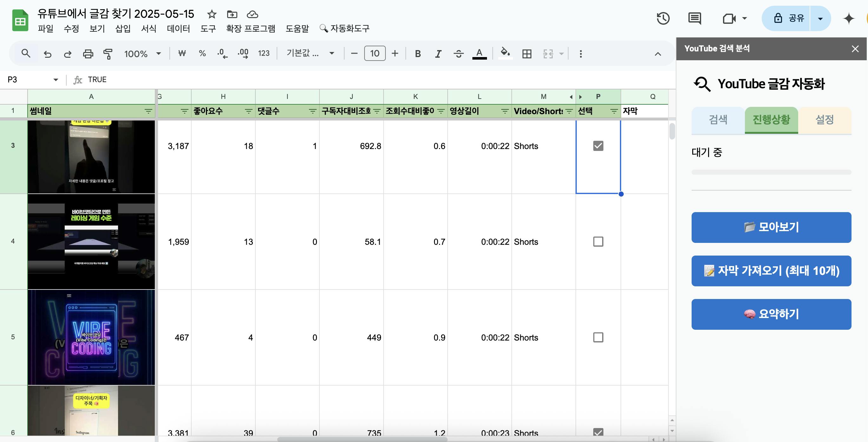Open the 기본값 font dropdown
The image size is (868, 442).
tap(310, 53)
